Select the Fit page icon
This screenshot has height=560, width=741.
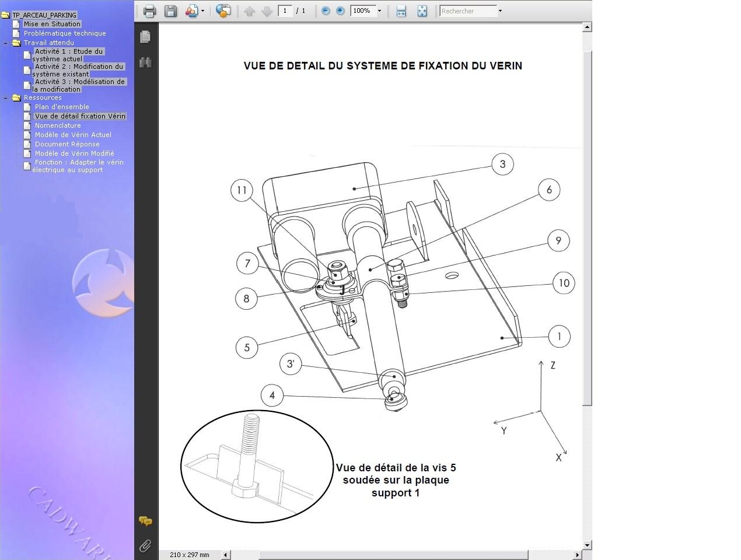pyautogui.click(x=422, y=10)
